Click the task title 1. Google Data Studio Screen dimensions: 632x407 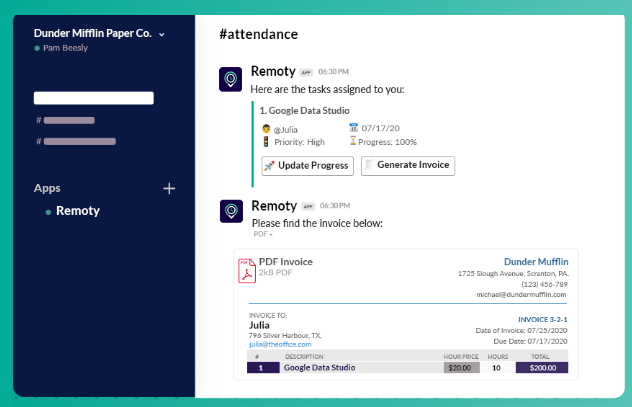(x=304, y=110)
